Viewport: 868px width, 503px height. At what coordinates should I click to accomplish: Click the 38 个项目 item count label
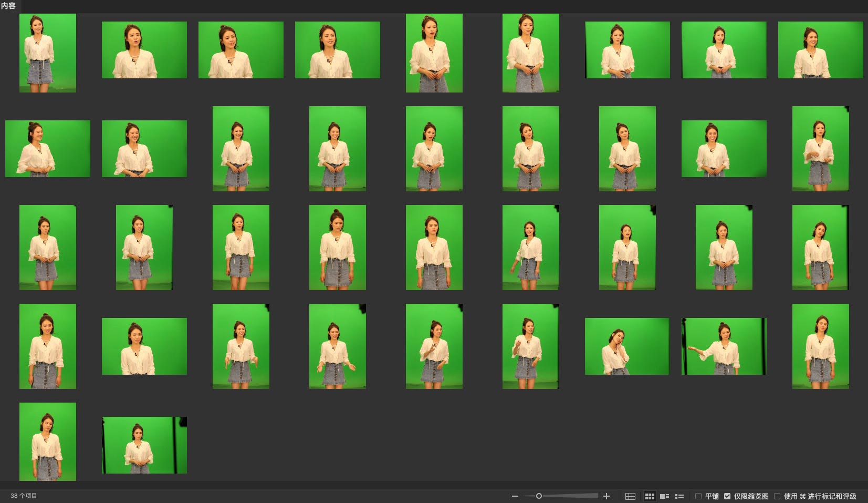coord(24,496)
